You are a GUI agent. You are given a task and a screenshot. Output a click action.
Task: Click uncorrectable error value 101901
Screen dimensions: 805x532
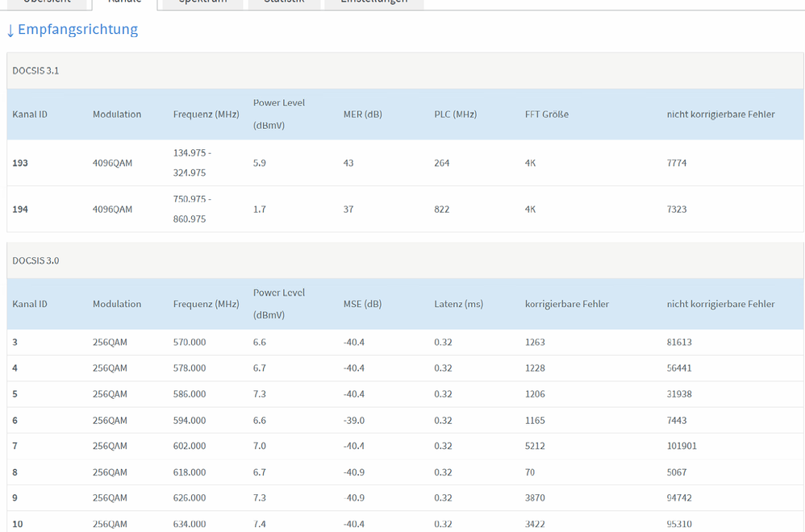click(682, 447)
